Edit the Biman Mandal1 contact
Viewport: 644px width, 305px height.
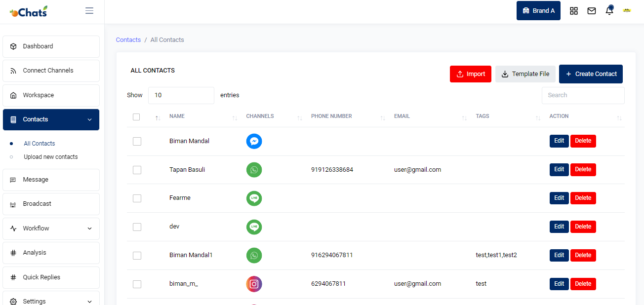559,256
